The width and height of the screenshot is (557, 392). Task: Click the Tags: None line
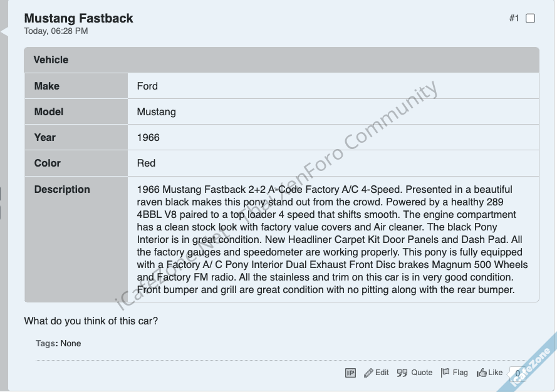[58, 343]
